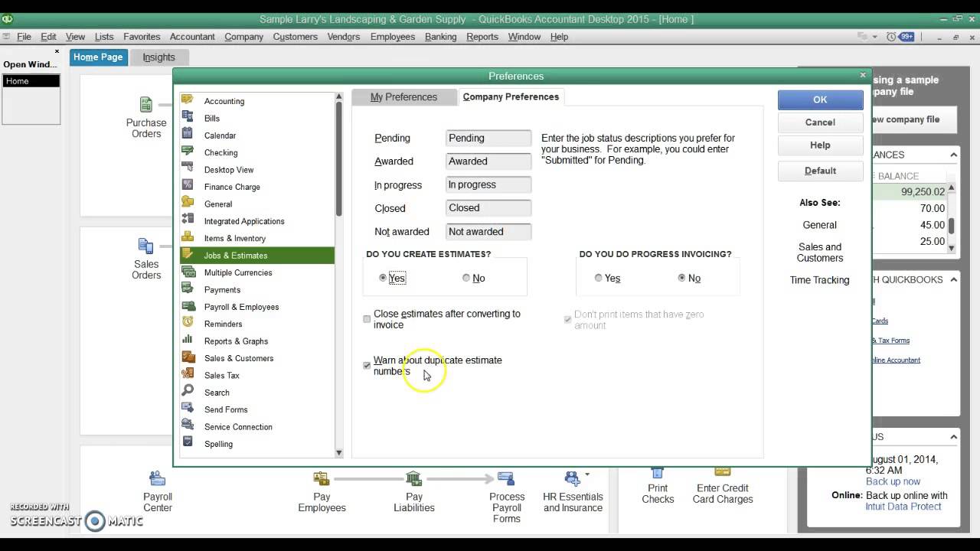Click OK in Preferences dialog

coord(820,99)
